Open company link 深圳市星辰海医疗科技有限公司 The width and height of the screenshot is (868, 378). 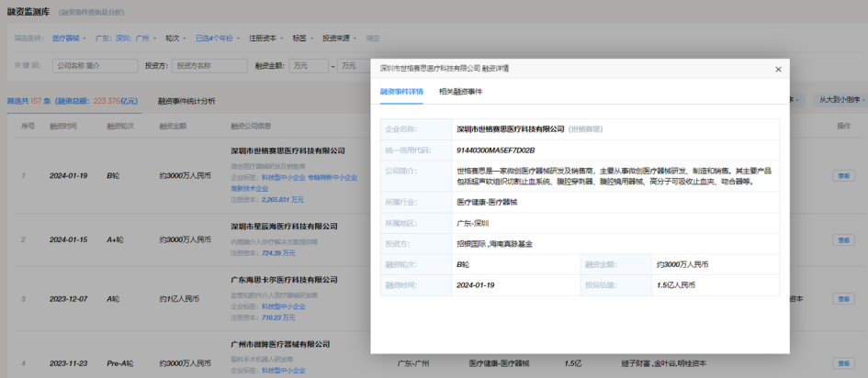coord(287,226)
